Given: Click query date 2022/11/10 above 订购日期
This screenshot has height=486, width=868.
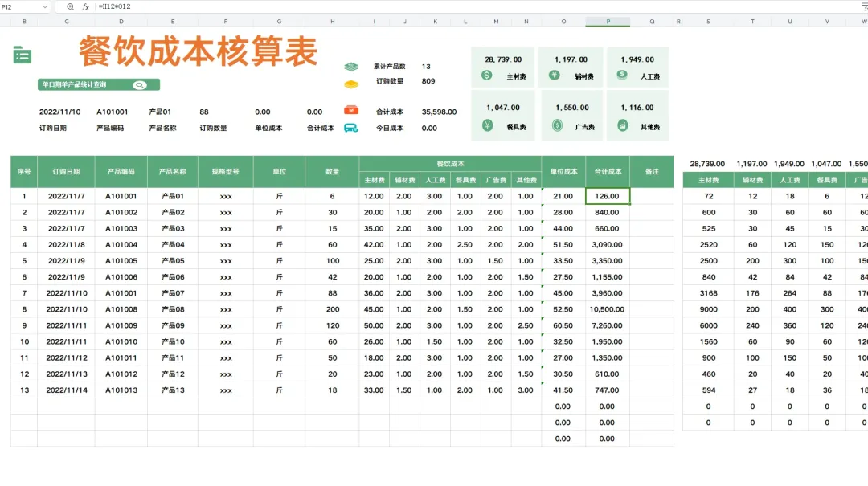Looking at the screenshot, I should (x=59, y=112).
